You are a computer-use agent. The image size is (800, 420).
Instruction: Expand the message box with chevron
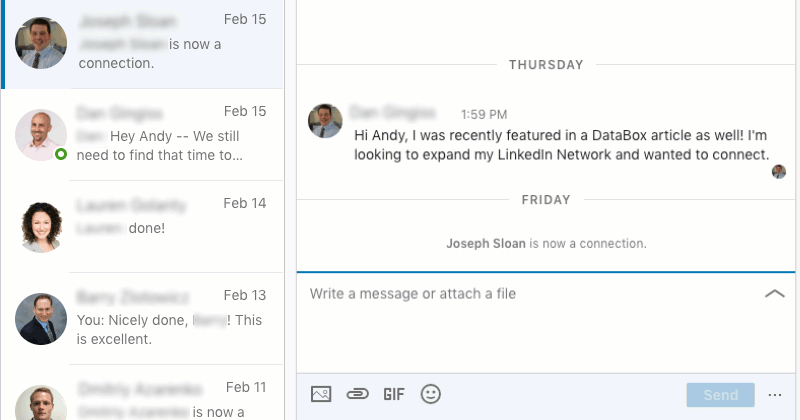coord(774,293)
